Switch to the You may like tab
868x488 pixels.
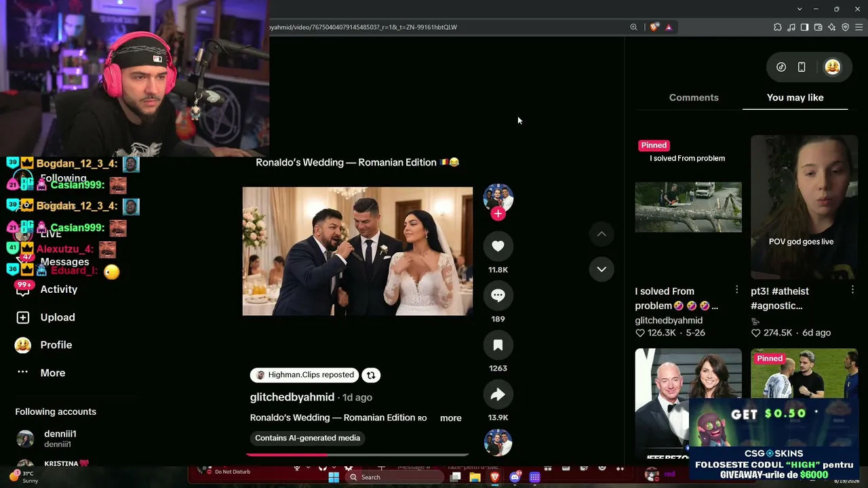point(795,98)
